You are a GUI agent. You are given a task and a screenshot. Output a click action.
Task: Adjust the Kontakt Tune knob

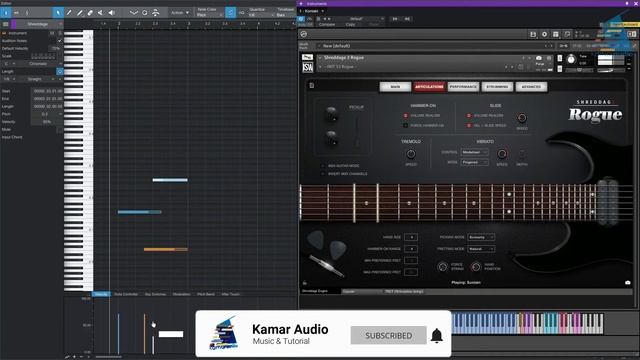pyautogui.click(x=571, y=59)
